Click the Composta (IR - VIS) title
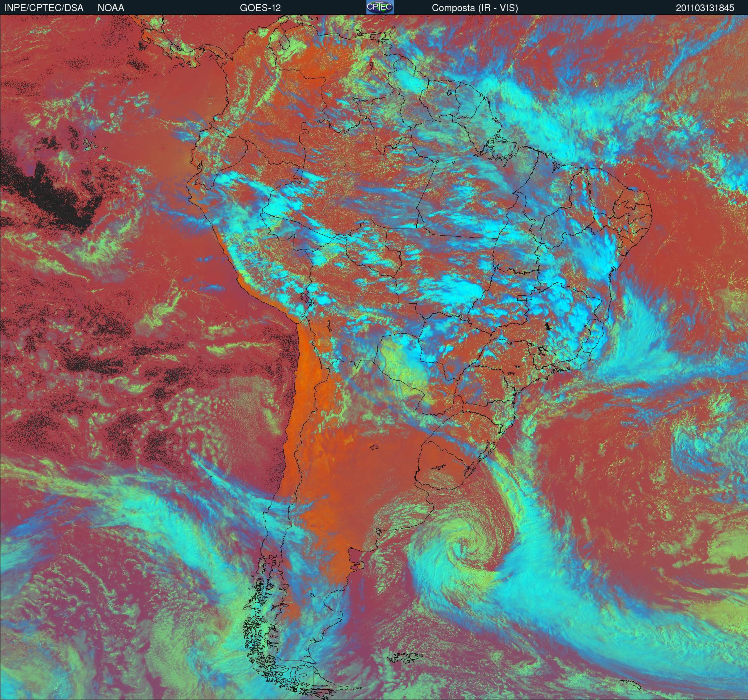The height and width of the screenshot is (700, 748). (x=475, y=8)
